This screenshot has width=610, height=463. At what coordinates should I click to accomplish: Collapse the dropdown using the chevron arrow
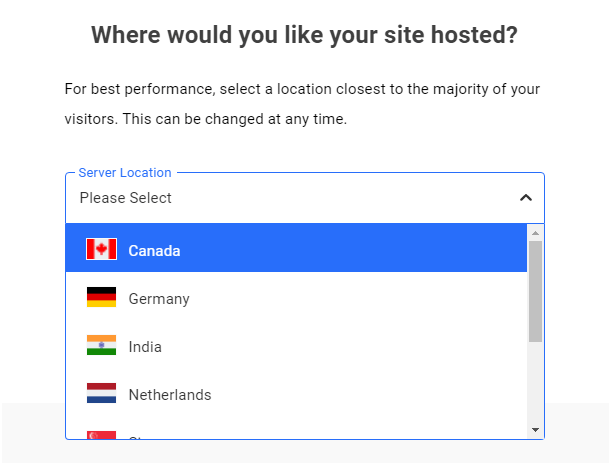click(x=526, y=198)
